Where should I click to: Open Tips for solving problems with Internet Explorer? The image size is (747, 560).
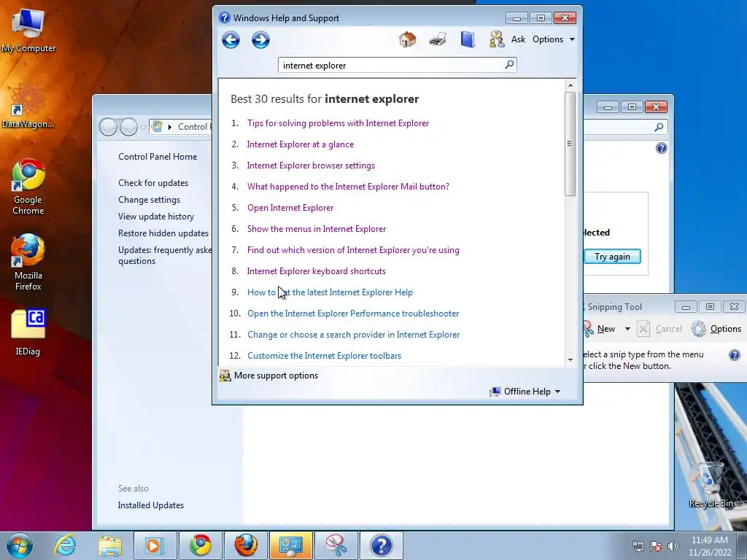coord(338,122)
